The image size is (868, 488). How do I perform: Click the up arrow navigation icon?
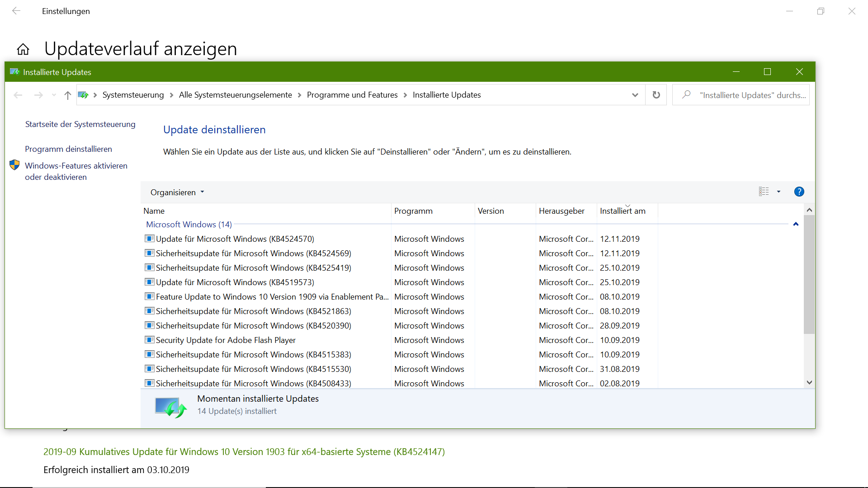68,95
